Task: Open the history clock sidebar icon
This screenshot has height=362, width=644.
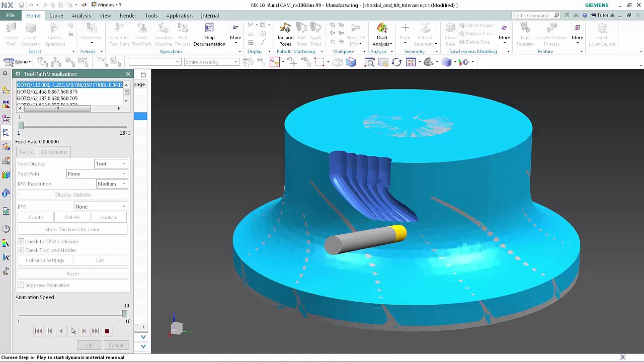Action: coord(6,229)
